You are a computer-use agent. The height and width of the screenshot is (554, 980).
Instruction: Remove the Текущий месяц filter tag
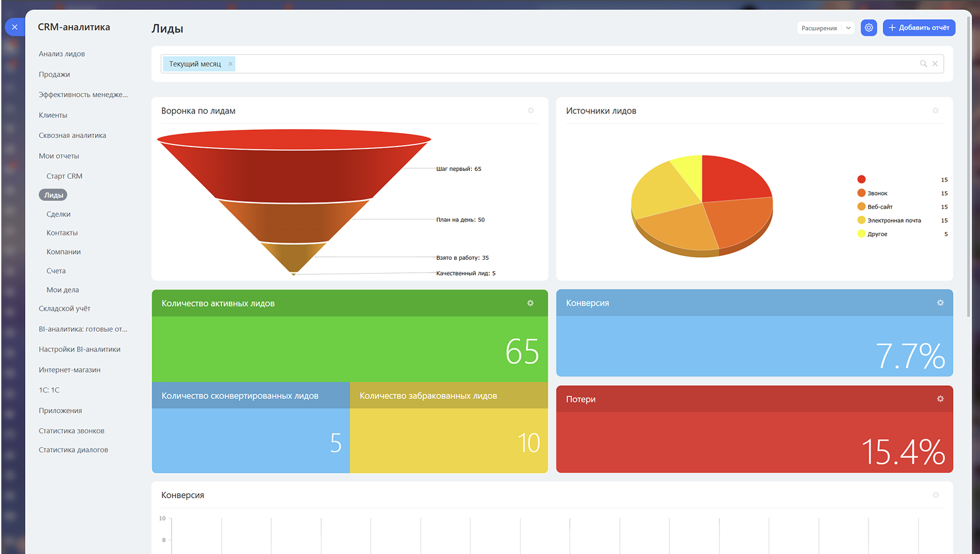tap(230, 64)
